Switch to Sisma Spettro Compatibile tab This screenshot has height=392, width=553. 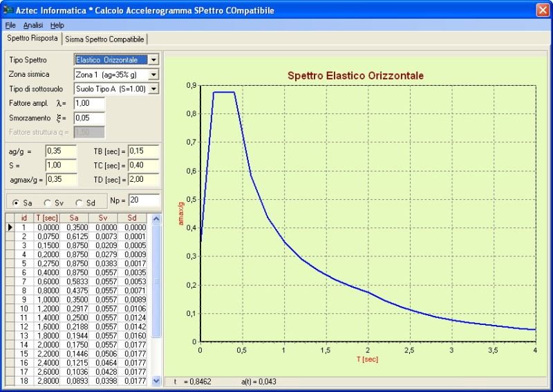tap(104, 39)
